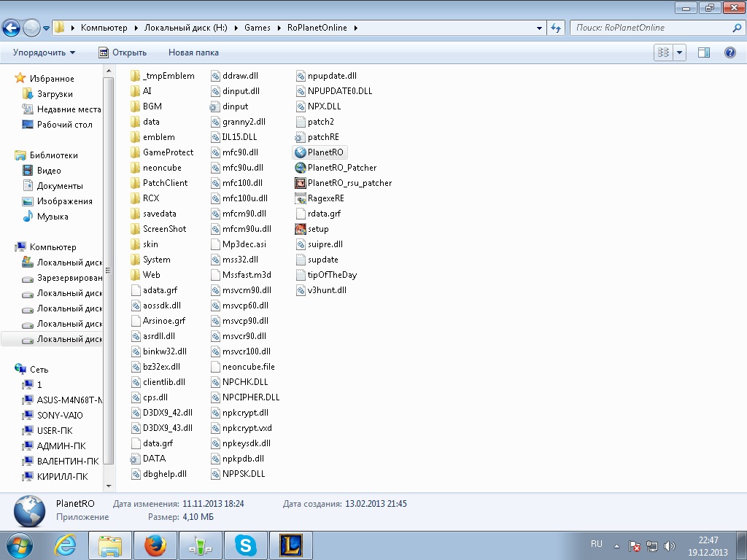Click Games in the address breadcrumb
Screen dimensions: 747x560
point(258,28)
